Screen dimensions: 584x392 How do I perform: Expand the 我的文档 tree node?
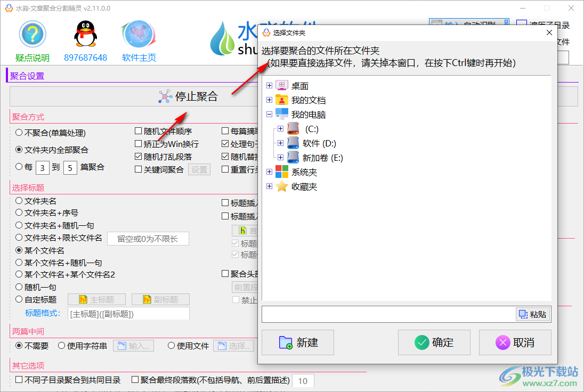[269, 100]
